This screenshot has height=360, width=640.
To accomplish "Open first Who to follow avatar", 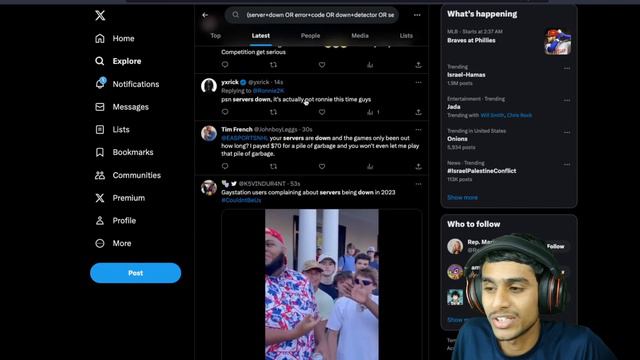I will 455,246.
